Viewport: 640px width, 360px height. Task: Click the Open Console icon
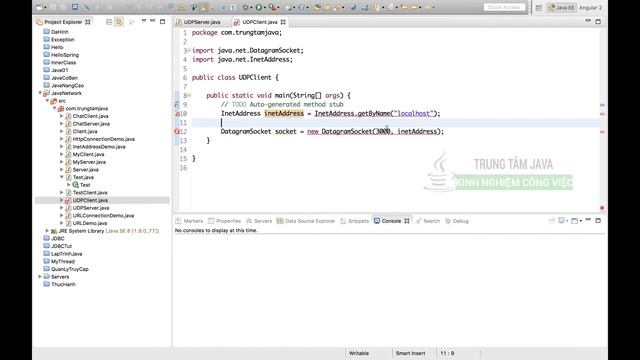click(574, 220)
